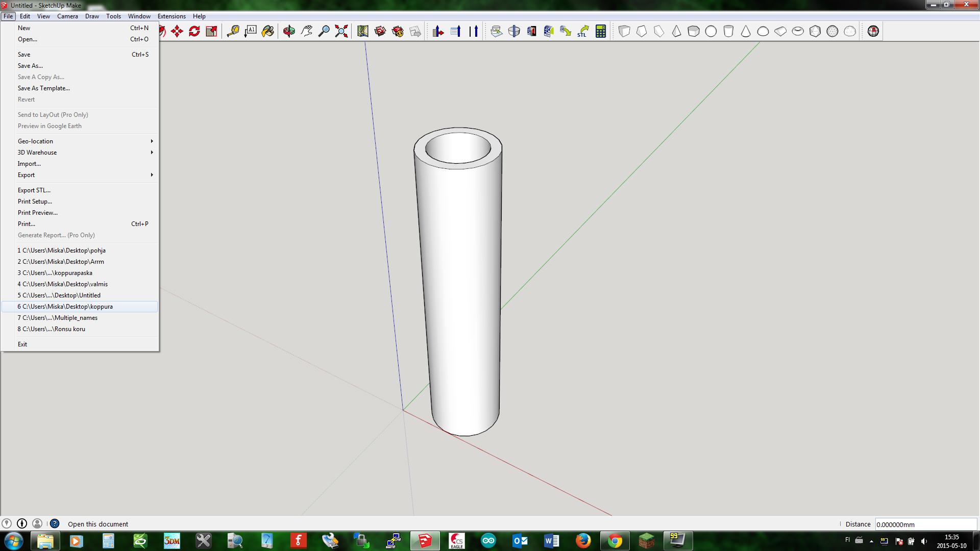Select the Tape Measure tool

tap(233, 31)
